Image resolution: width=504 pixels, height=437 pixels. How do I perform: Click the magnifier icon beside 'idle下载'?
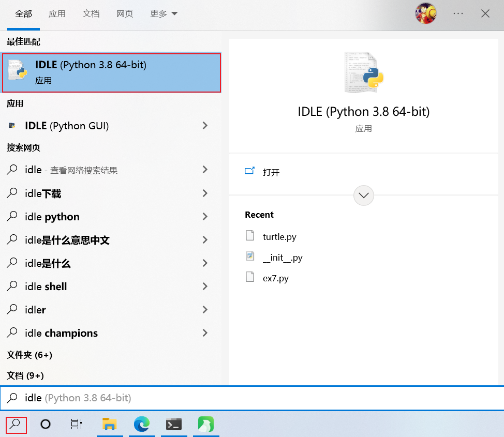[12, 193]
